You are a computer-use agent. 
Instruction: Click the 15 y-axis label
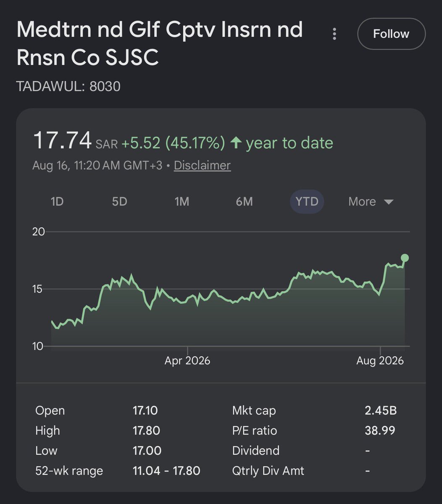tap(37, 289)
